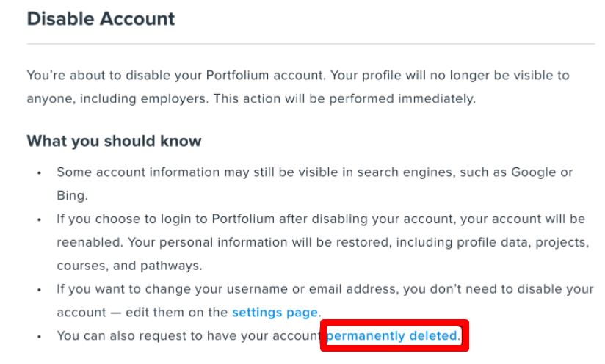Click the sentence 'This action will be performed immediately'
Viewport: 605px width, 364px height.
click(x=344, y=99)
